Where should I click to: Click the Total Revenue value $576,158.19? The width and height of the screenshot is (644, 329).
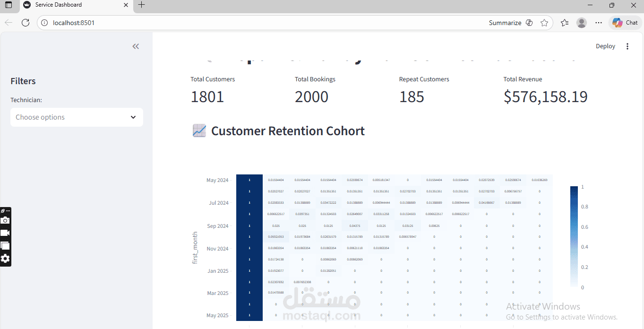click(546, 96)
